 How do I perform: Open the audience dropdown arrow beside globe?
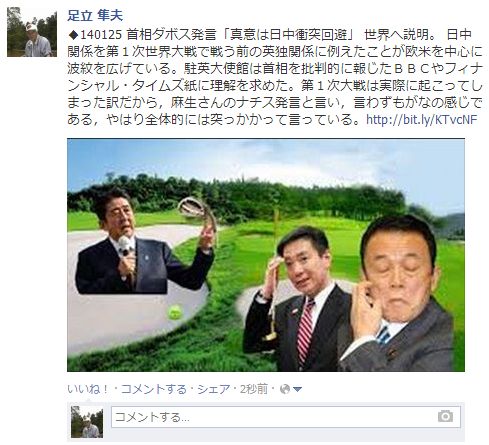297,389
